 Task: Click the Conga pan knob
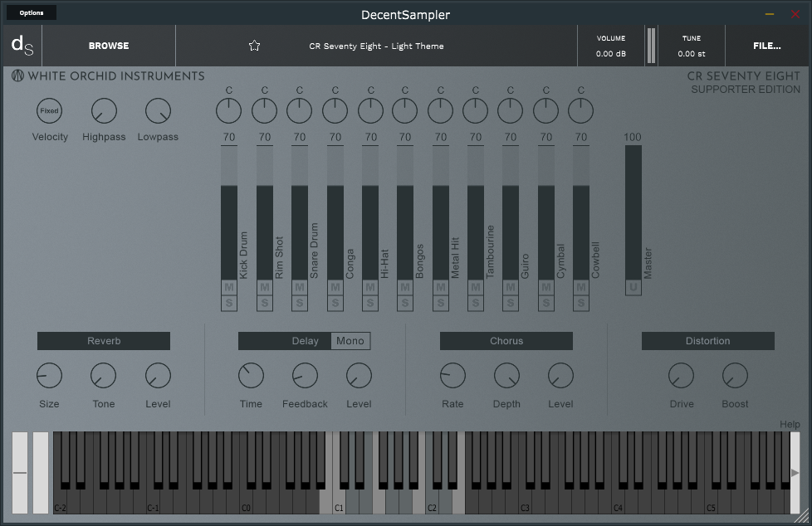tap(335, 111)
